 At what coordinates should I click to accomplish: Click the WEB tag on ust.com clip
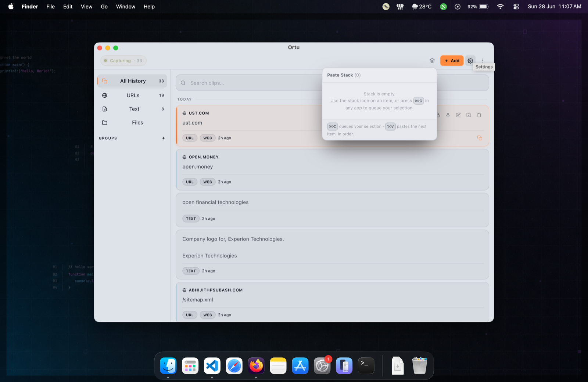208,138
